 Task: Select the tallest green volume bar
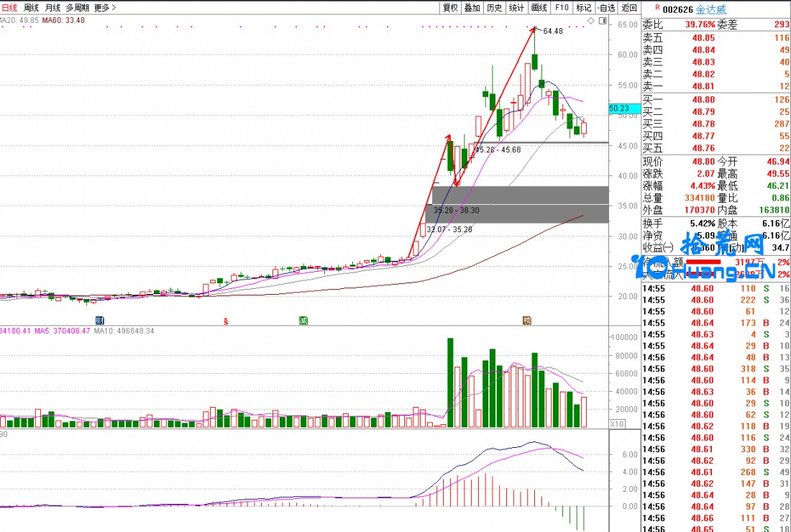(x=450, y=382)
